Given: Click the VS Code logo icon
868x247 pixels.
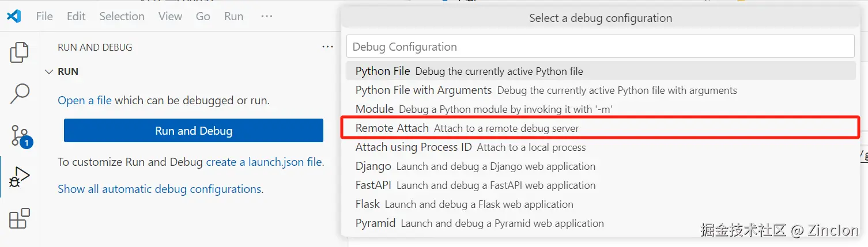Looking at the screenshot, I should click(14, 16).
